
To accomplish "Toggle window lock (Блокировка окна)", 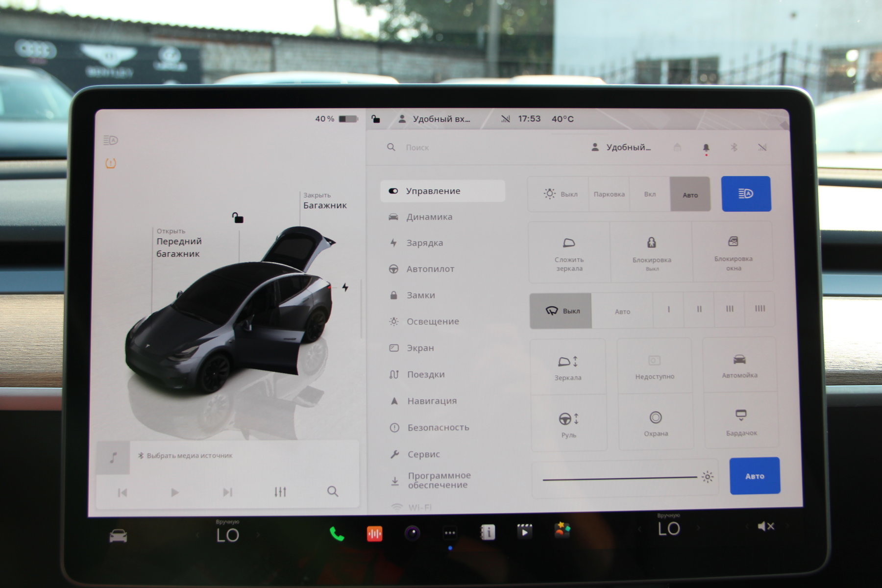I will tap(733, 252).
